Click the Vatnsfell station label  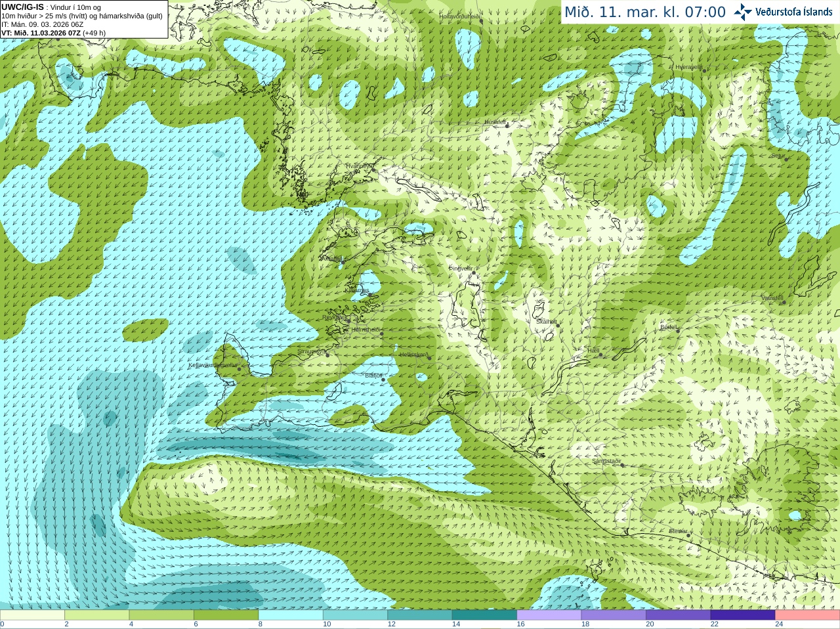pos(772,297)
